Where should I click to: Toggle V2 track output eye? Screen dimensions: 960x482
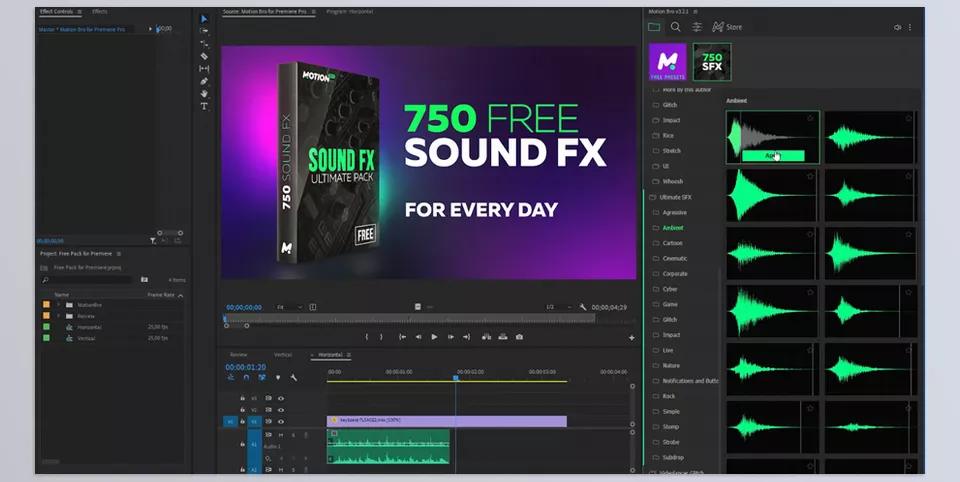pos(280,410)
